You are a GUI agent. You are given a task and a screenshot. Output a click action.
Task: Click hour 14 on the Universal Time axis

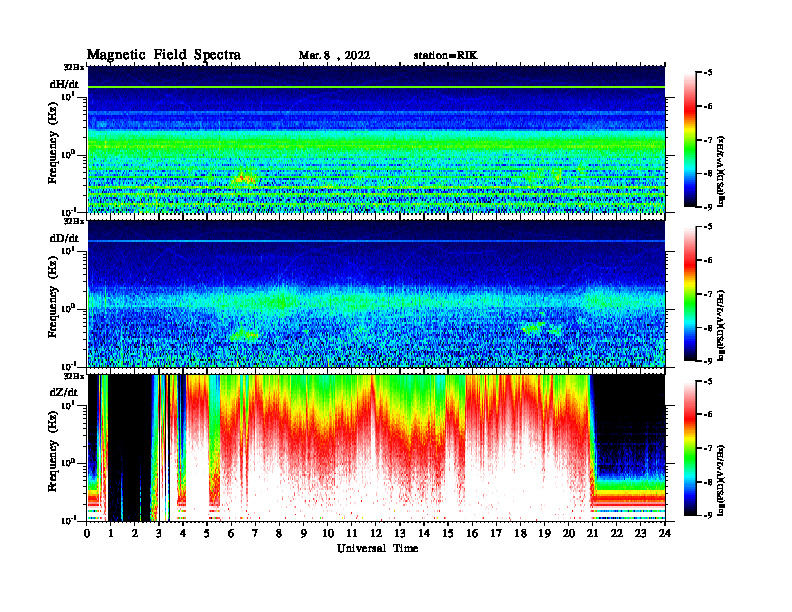click(x=424, y=533)
